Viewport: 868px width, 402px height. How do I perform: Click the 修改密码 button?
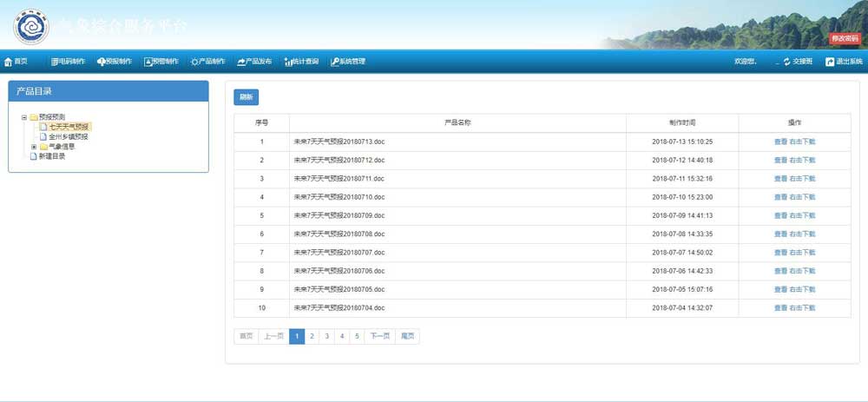845,38
